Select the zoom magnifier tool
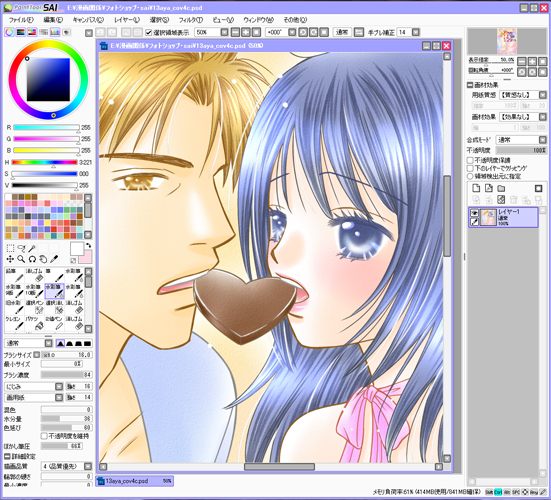The image size is (551, 500). 21,259
